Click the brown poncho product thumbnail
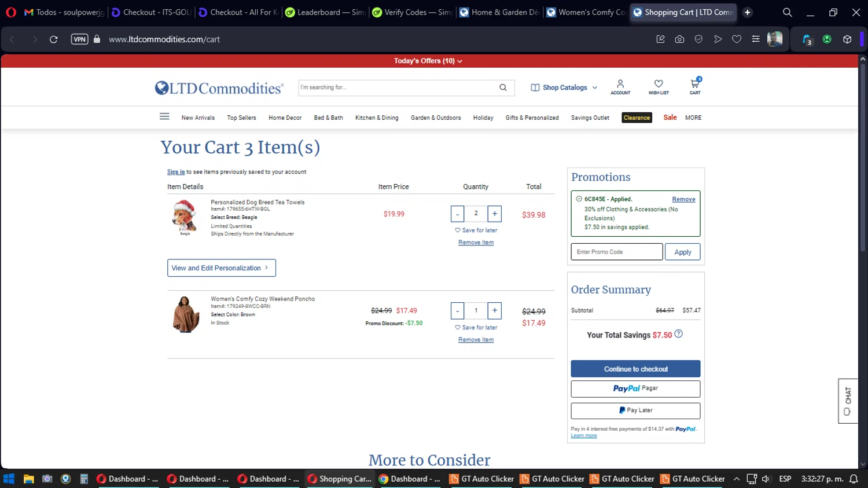The width and height of the screenshot is (868, 488). [x=186, y=314]
